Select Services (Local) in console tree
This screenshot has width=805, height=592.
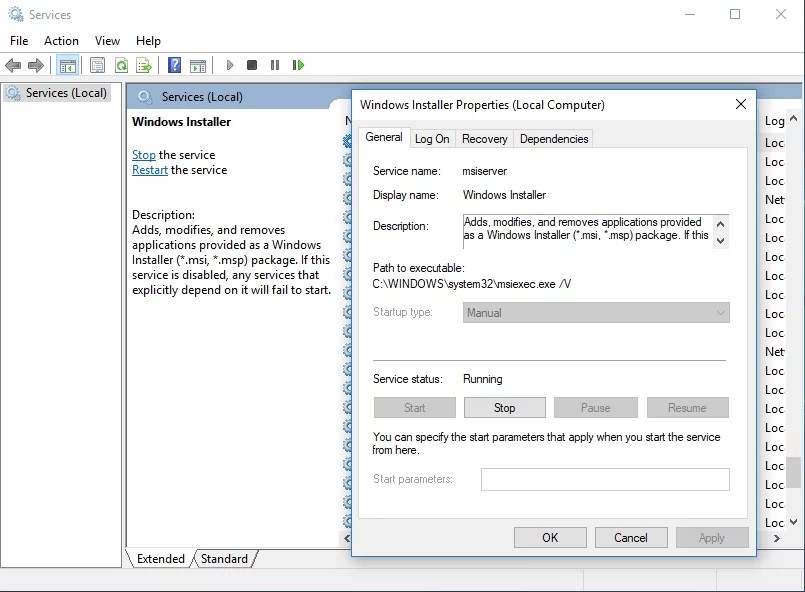point(57,93)
